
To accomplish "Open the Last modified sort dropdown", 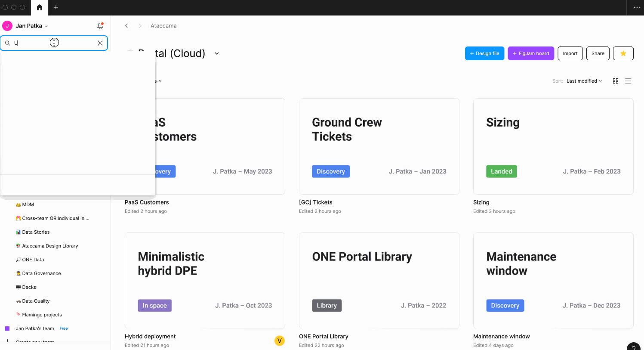I will click(x=584, y=81).
